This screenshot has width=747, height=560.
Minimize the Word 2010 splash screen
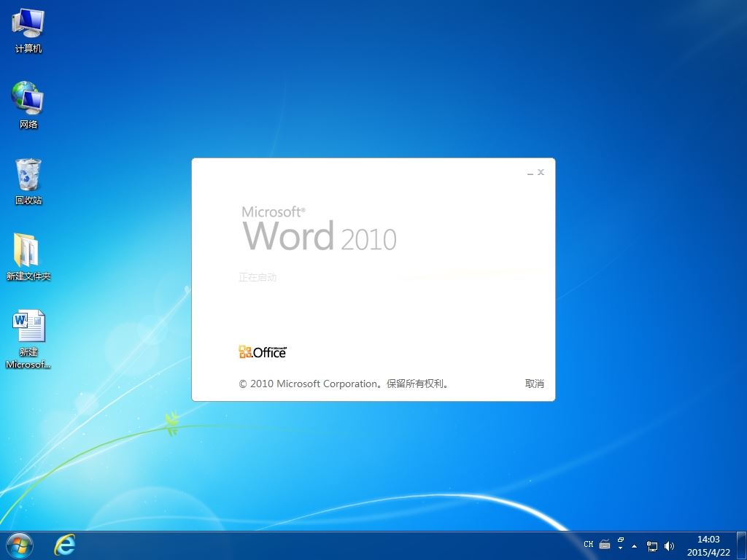(530, 172)
